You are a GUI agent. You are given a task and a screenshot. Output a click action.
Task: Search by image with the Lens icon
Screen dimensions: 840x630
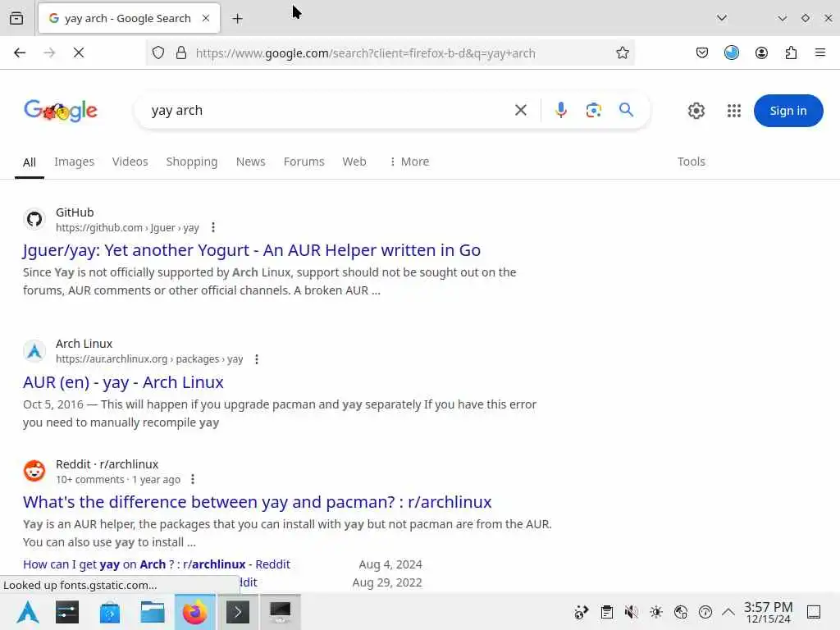[594, 111]
